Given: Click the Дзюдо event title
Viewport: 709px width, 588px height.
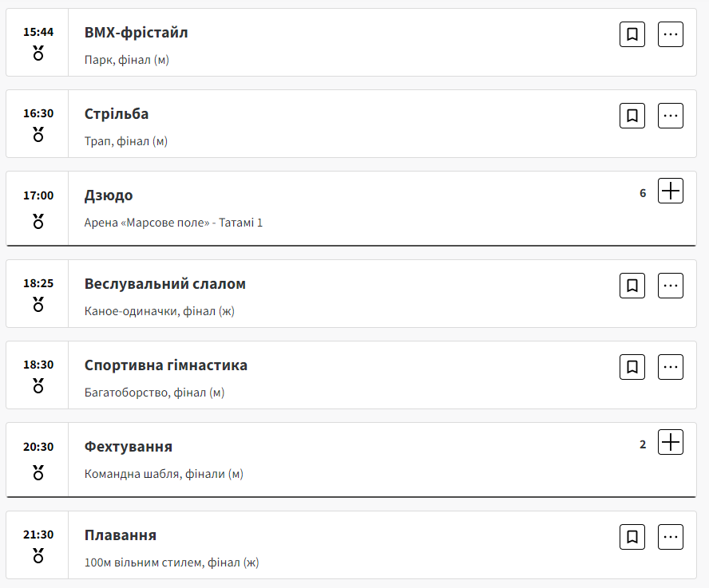Looking at the screenshot, I should (x=109, y=195).
